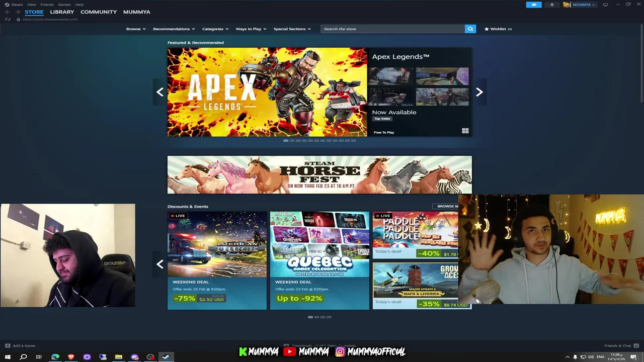Screen dimensions: 644x362
Task: Open the taskbar Search icon
Action: [23, 357]
